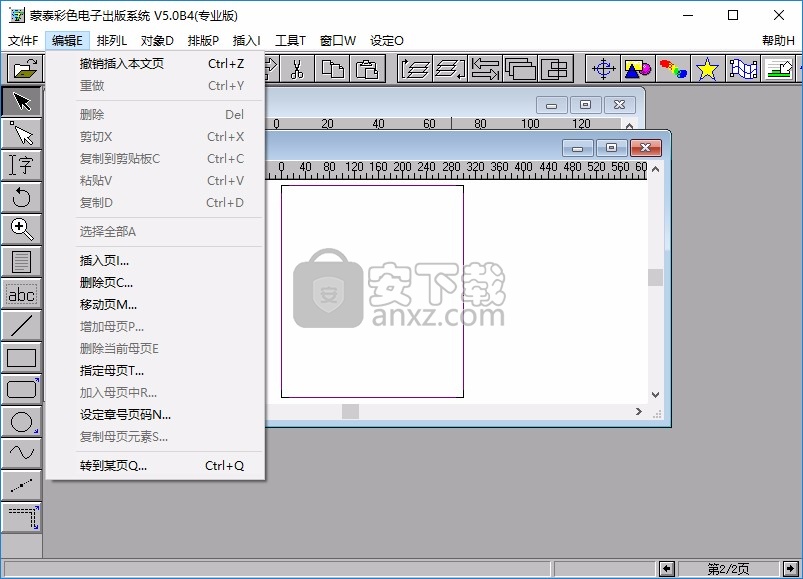Click the 第2/2页 page indicator
Image resolution: width=803 pixels, height=579 pixels.
(x=728, y=568)
